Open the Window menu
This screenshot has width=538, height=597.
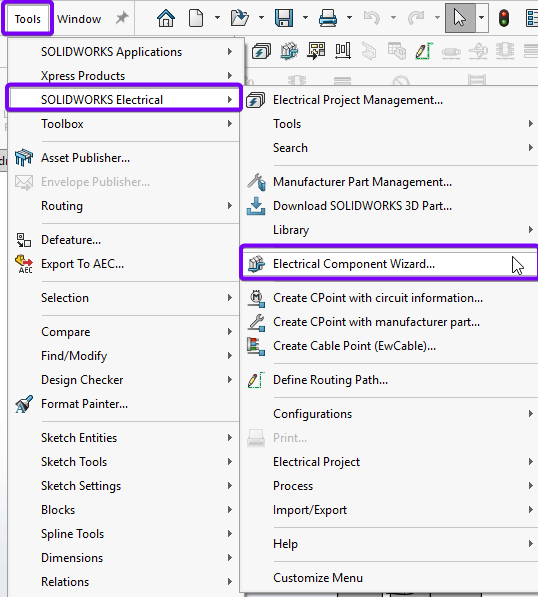pos(79,19)
